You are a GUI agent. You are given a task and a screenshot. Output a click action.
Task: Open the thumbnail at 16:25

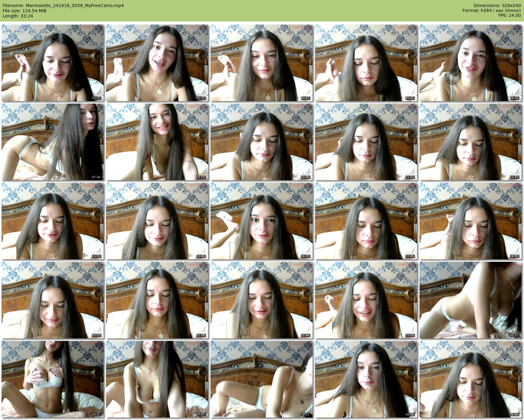tap(262, 221)
